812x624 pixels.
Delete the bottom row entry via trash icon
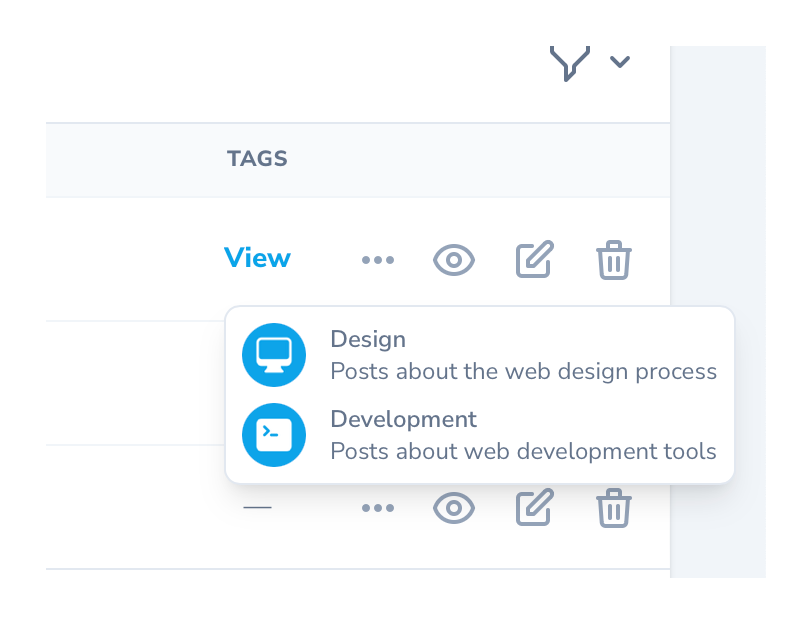click(x=614, y=508)
